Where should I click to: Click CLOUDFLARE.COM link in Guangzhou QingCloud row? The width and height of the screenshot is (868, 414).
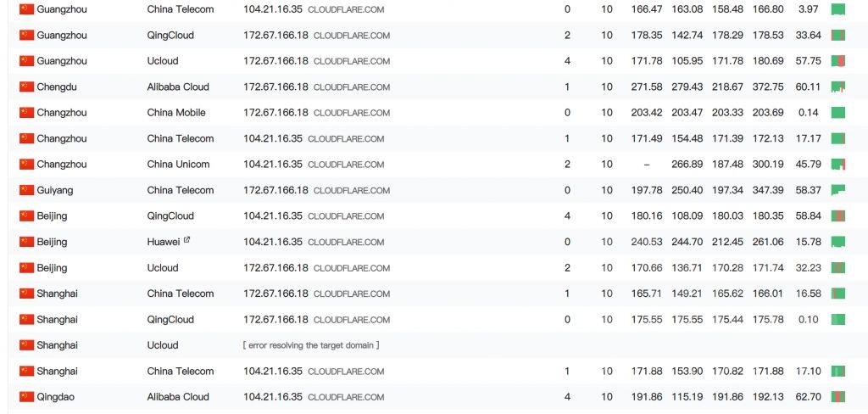click(x=352, y=36)
